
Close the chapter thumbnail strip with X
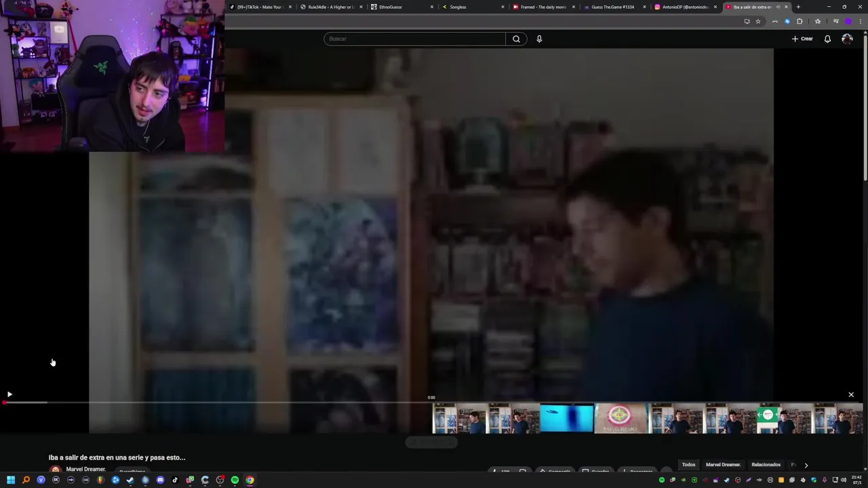pyautogui.click(x=851, y=394)
